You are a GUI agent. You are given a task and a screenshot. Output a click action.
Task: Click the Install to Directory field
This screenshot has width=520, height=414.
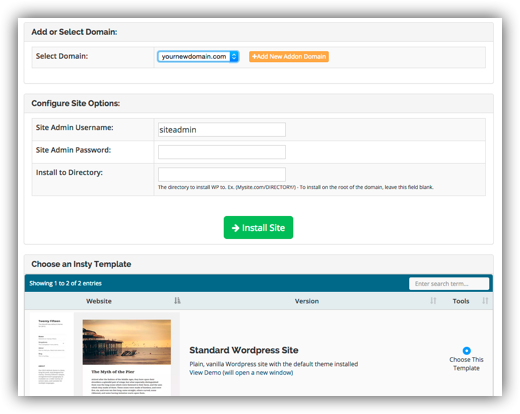[222, 174]
